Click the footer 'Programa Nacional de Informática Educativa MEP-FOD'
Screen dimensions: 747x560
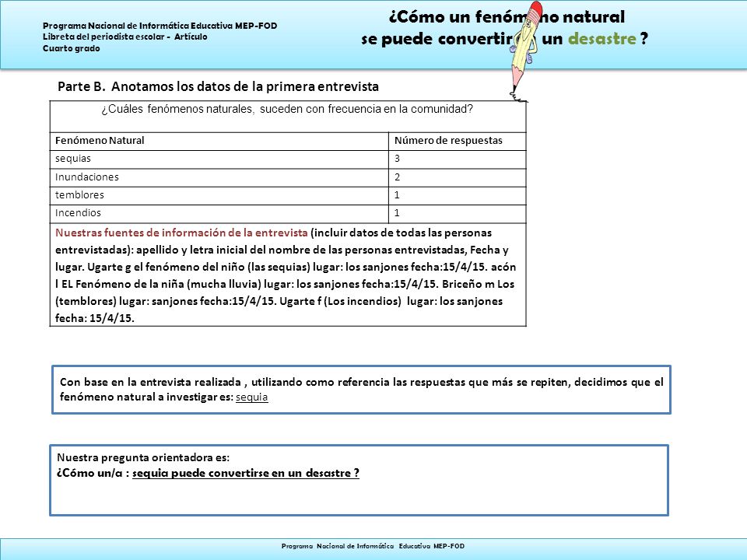(x=373, y=546)
